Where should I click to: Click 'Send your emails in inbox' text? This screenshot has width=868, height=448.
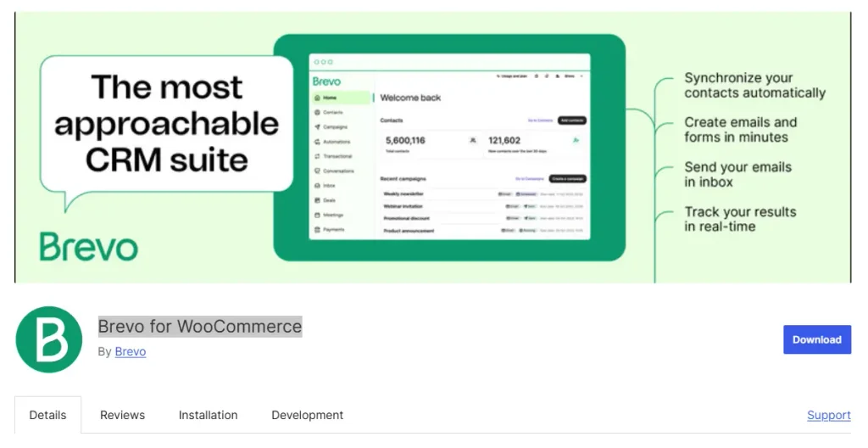pos(737,174)
